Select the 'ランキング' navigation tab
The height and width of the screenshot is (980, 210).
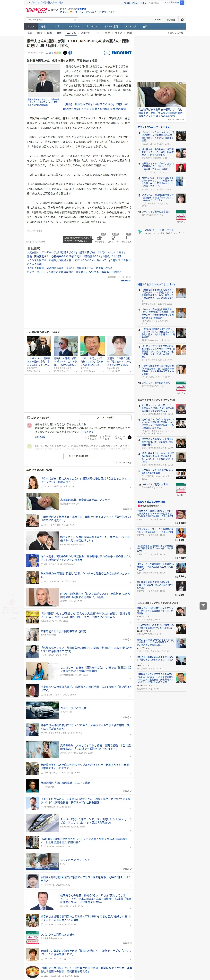(x=130, y=27)
